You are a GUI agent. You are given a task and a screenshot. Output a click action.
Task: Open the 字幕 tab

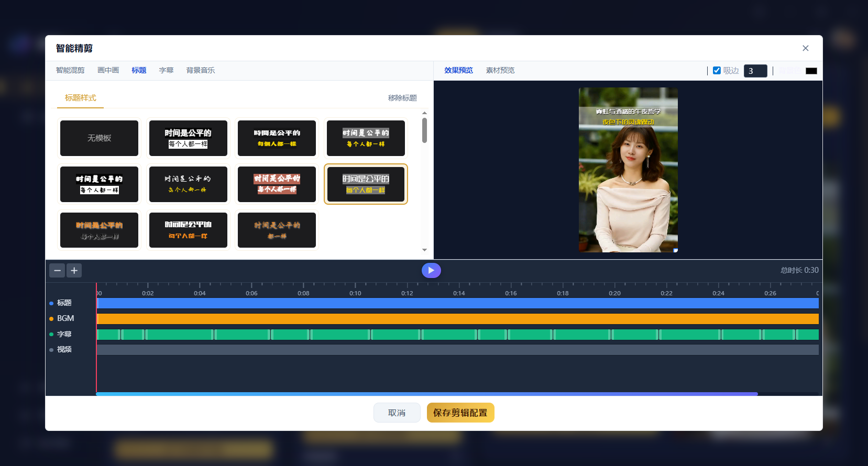(166, 70)
